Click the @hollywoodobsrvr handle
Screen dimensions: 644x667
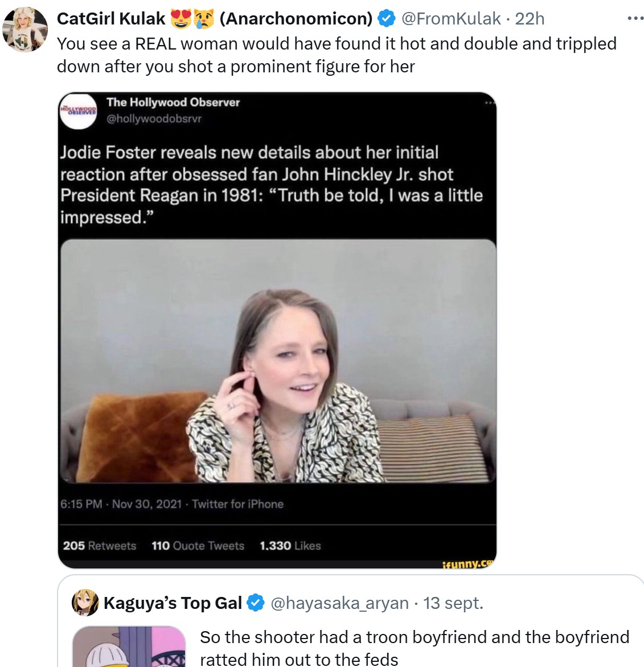(x=154, y=118)
